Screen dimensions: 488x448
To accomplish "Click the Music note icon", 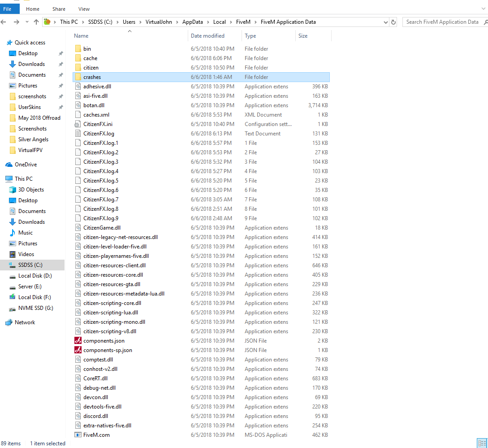I will pyautogui.click(x=13, y=232).
